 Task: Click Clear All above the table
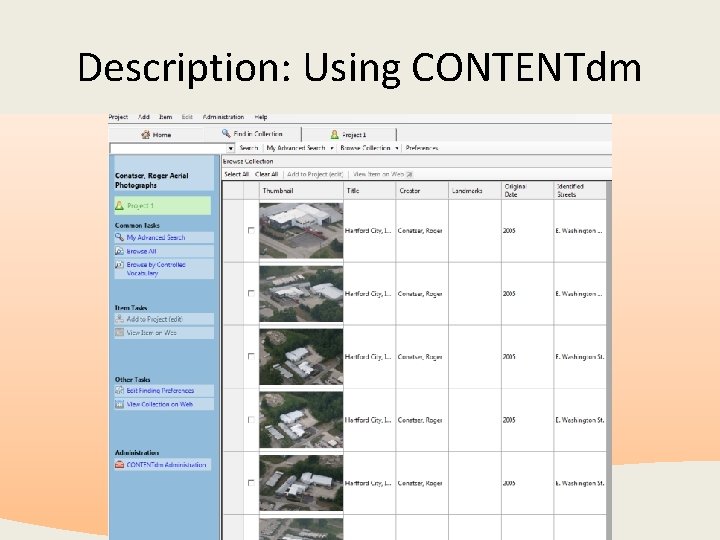266,174
